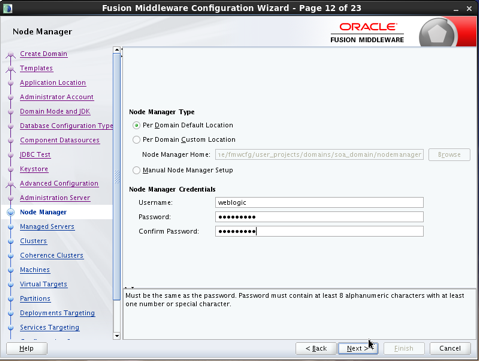Screen dimensions: 479x361
Task: Go to Administration Server step
Action: 55,198
